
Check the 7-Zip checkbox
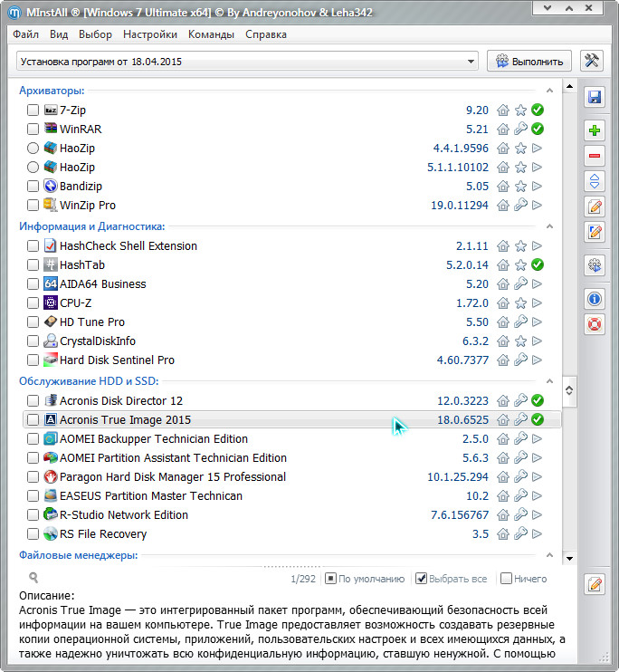[33, 110]
